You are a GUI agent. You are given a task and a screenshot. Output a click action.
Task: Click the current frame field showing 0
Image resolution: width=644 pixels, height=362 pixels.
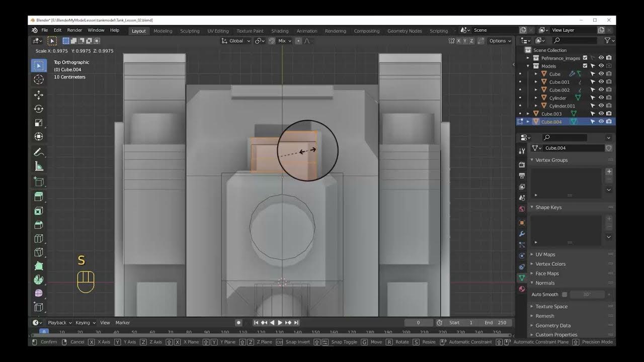pos(419,323)
